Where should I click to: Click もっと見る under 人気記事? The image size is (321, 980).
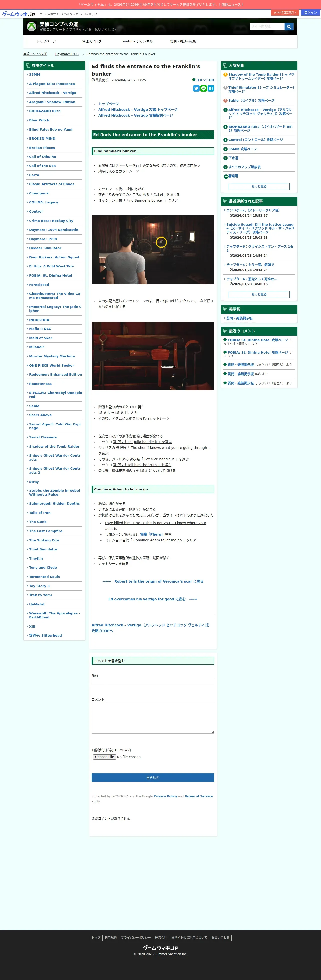(x=259, y=186)
